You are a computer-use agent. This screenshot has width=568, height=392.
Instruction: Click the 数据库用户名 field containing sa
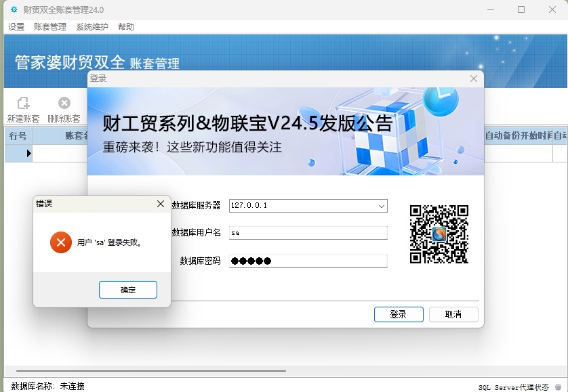(308, 233)
